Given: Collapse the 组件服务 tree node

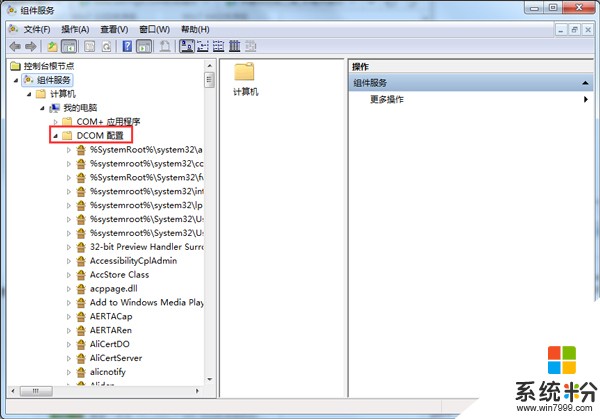Looking at the screenshot, I should 16,80.
